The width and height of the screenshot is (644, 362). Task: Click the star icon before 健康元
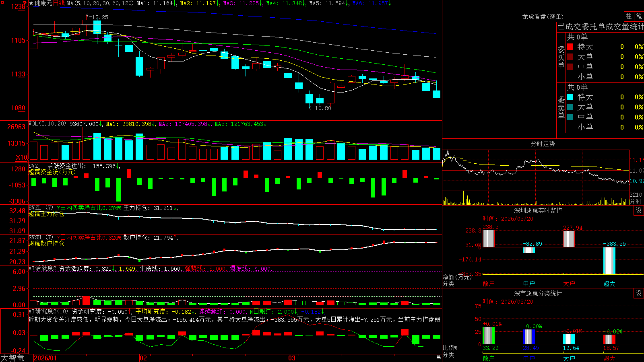click(x=31, y=3)
